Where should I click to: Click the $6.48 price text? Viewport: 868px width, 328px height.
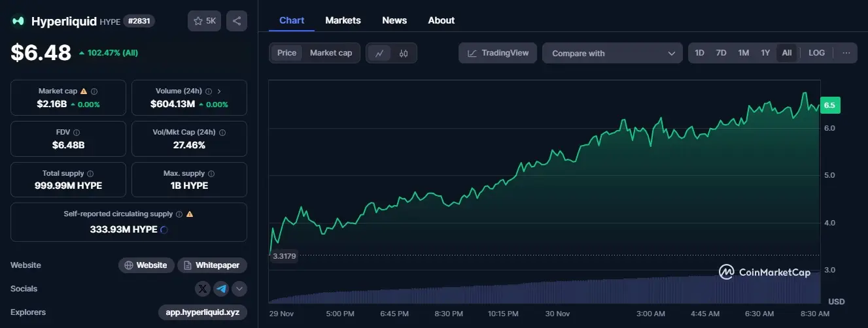(x=41, y=52)
